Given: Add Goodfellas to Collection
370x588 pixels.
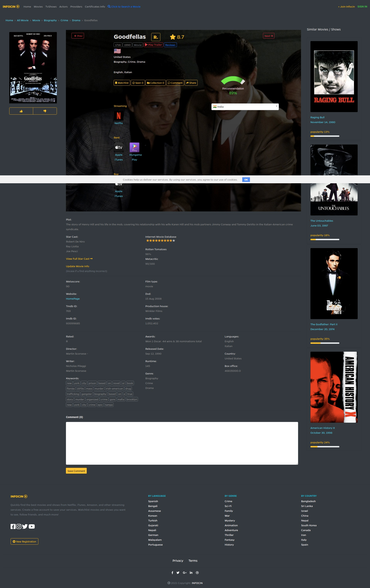Looking at the screenshot, I should tap(156, 83).
